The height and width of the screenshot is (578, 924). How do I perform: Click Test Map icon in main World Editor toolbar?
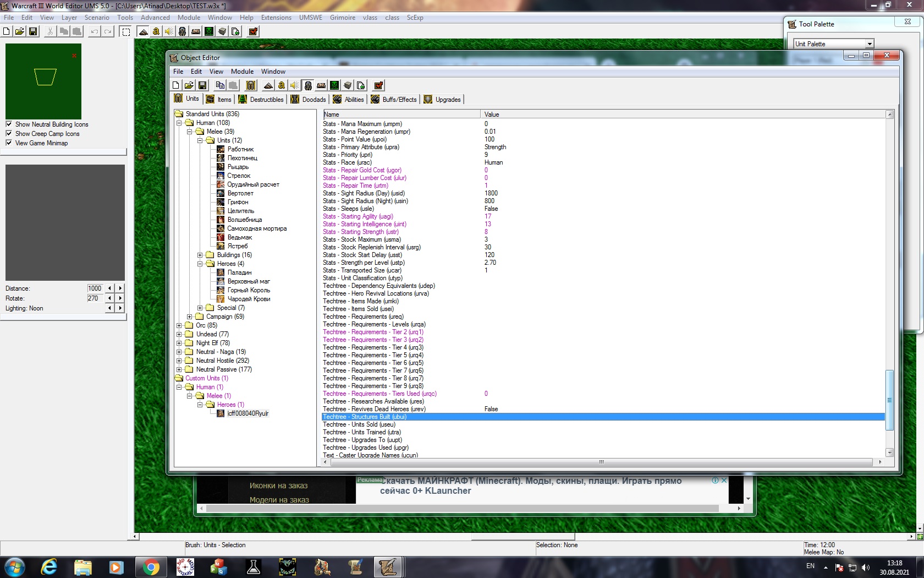[253, 31]
